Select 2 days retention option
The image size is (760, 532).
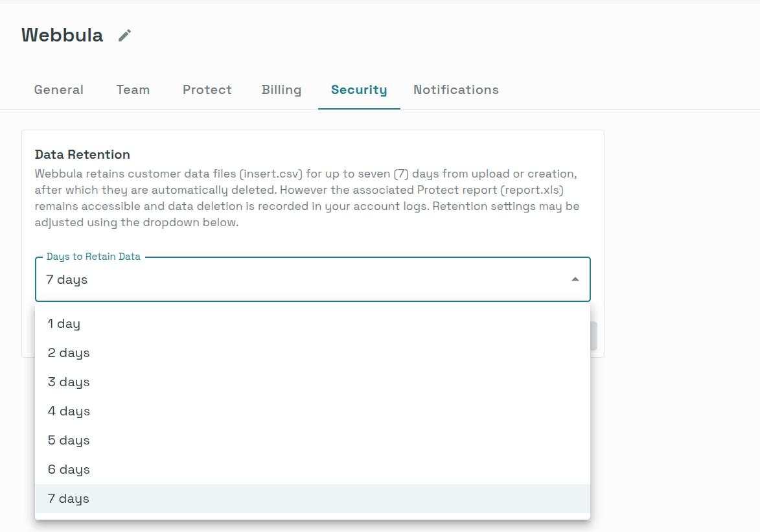pos(313,353)
